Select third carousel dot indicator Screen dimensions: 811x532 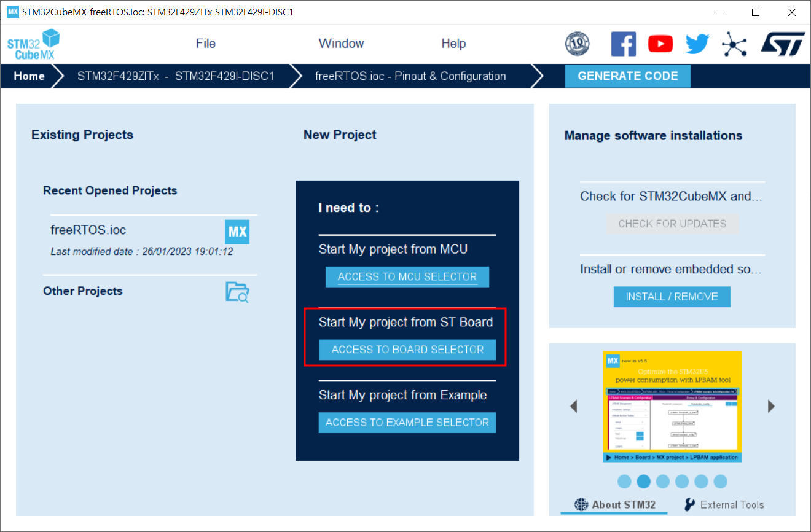(662, 481)
